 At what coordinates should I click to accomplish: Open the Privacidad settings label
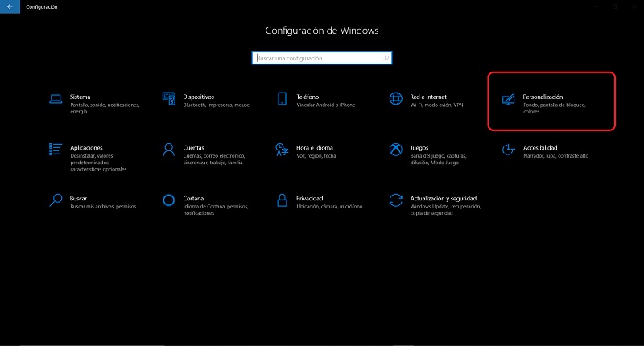pos(310,197)
